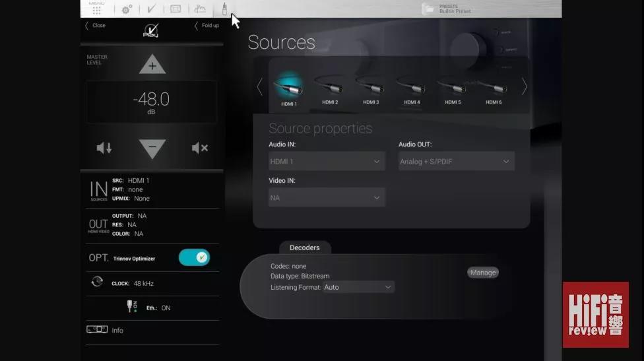
Task: Open the settings gear in top toolbar
Action: (127, 9)
